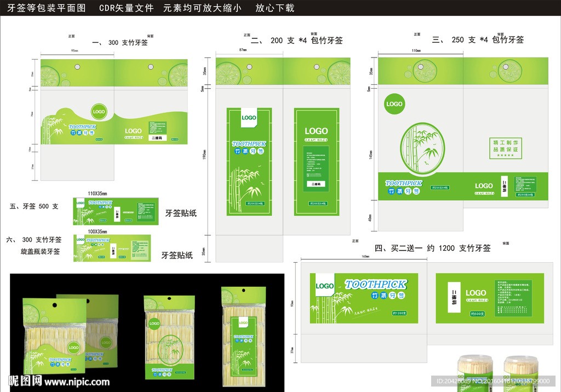
Task: Select the 100X35mm sticker label design
Action: click(x=112, y=248)
